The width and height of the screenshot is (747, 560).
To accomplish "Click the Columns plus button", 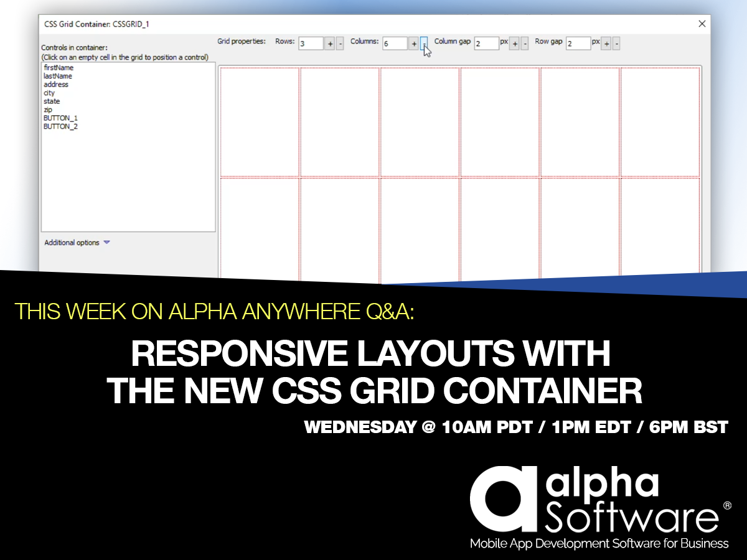I will pos(413,44).
